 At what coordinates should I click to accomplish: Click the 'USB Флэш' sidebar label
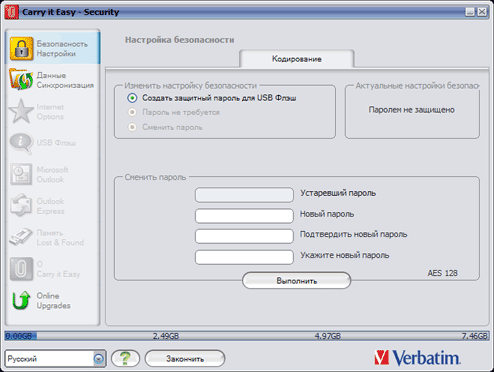click(x=56, y=143)
